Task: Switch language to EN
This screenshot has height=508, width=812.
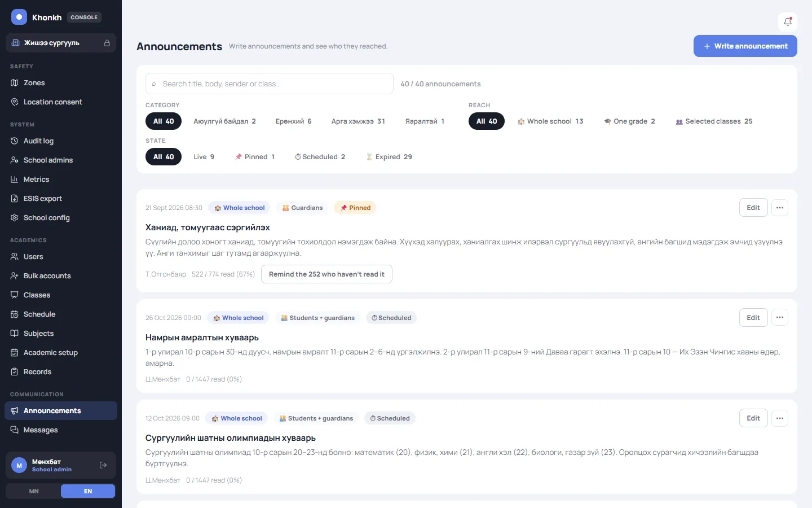Action: (x=88, y=491)
